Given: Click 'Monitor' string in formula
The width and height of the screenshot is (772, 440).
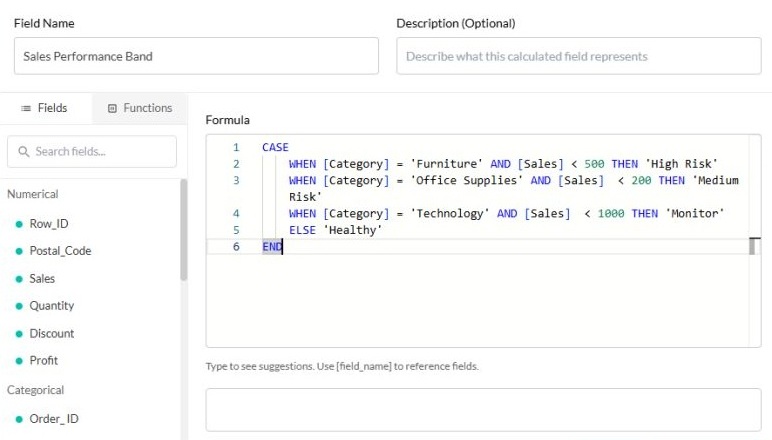Looking at the screenshot, I should [x=695, y=214].
